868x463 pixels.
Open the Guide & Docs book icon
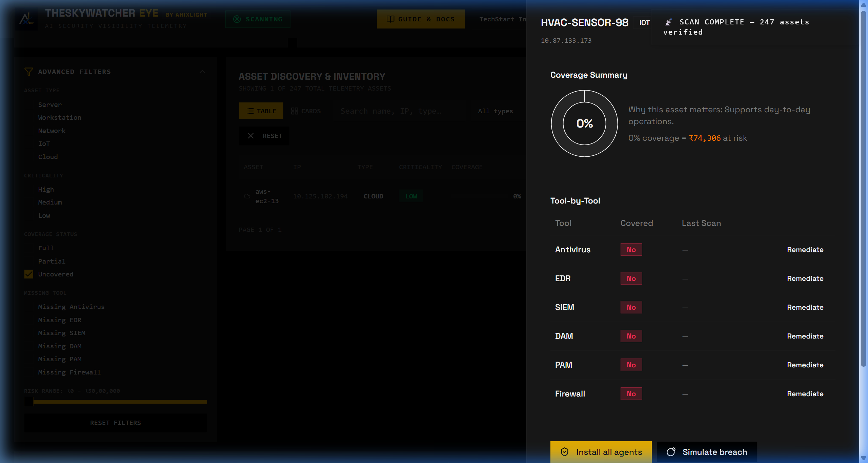(x=390, y=19)
